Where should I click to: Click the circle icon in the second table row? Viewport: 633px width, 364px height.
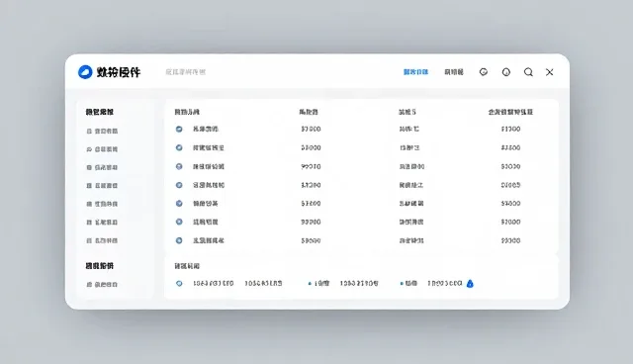(x=179, y=147)
